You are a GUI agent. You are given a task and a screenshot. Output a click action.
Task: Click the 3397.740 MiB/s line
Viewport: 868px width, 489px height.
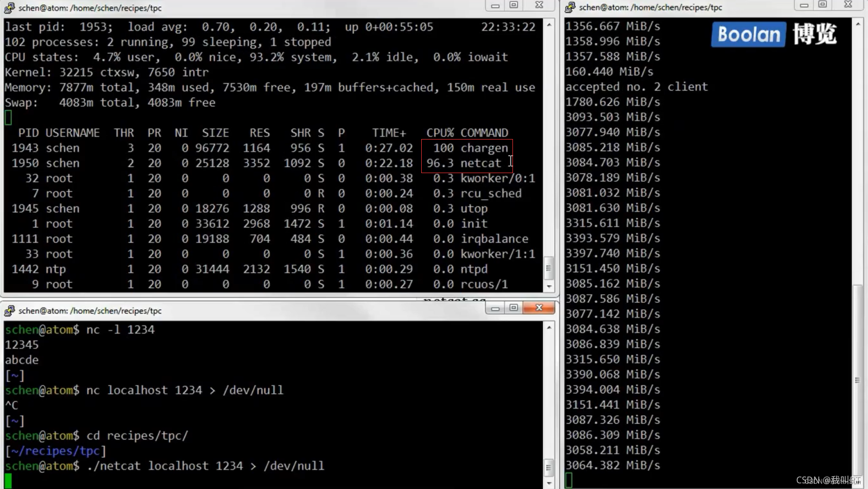(613, 253)
